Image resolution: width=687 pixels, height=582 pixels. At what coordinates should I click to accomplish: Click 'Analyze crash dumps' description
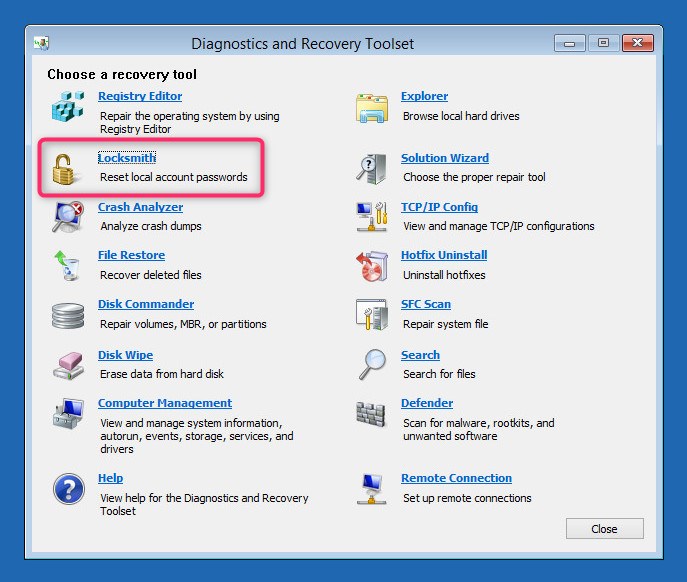click(151, 226)
